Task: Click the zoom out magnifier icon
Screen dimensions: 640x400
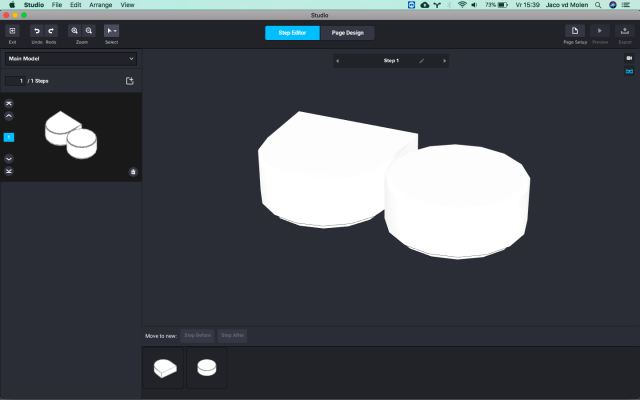Action: 89,32
